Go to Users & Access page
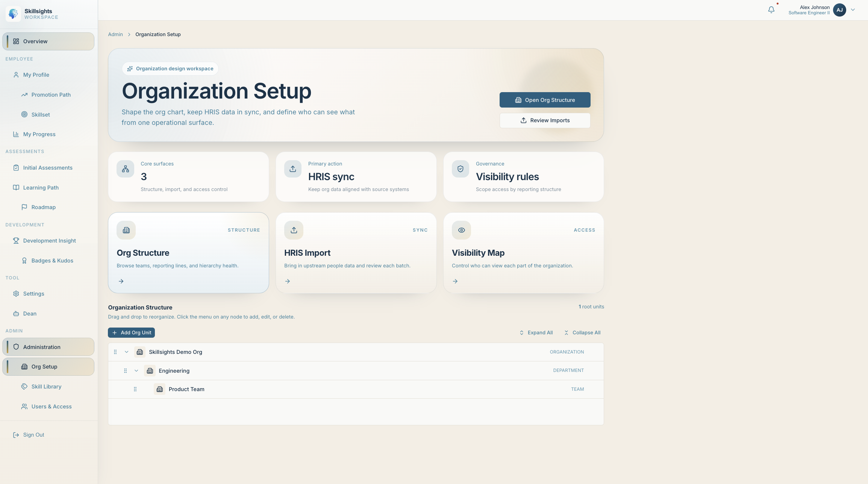Viewport: 868px width, 484px height. click(52, 407)
